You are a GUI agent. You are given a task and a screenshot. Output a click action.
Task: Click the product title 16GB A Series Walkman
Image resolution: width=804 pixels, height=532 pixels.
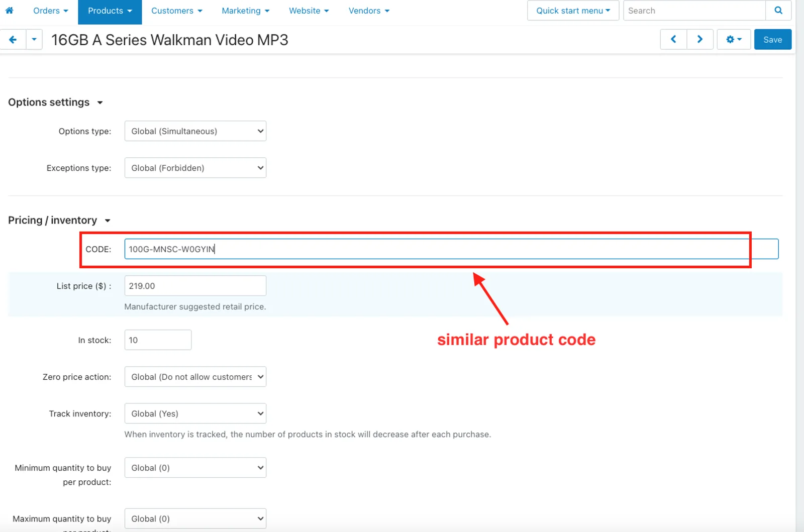(x=170, y=40)
